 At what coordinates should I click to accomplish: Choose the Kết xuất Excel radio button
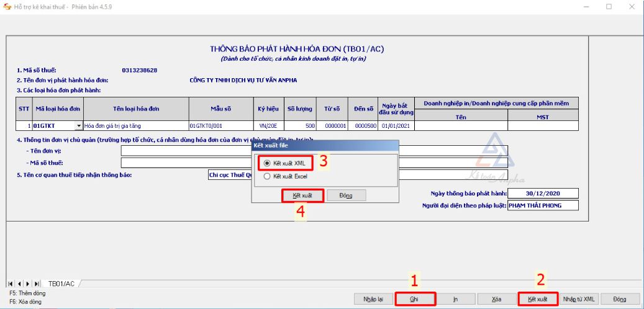(268, 176)
